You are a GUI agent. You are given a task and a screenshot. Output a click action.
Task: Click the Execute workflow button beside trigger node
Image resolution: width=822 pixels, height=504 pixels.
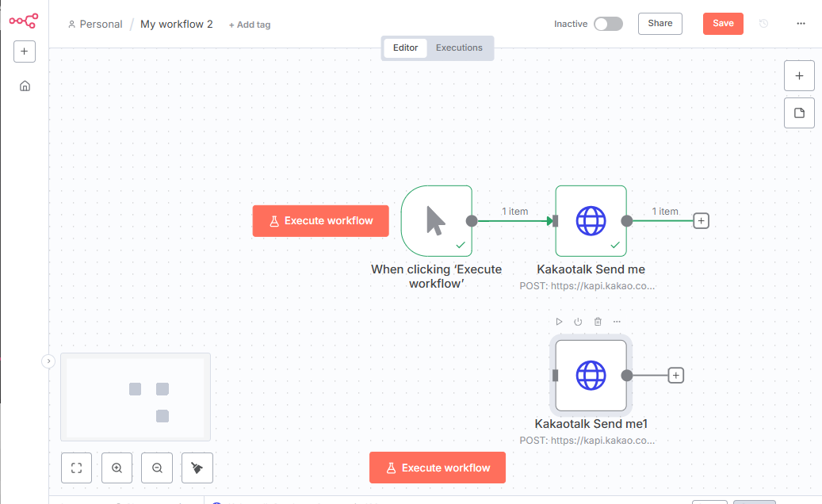(321, 221)
